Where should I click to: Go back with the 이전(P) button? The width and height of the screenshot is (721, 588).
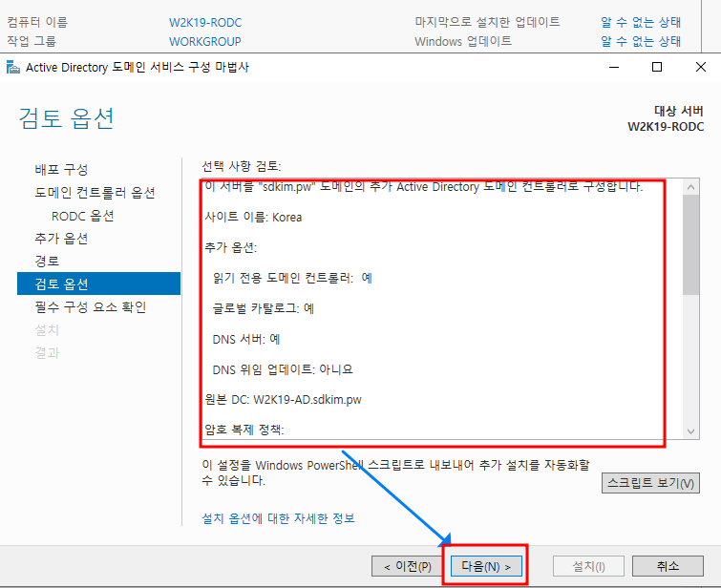(408, 566)
